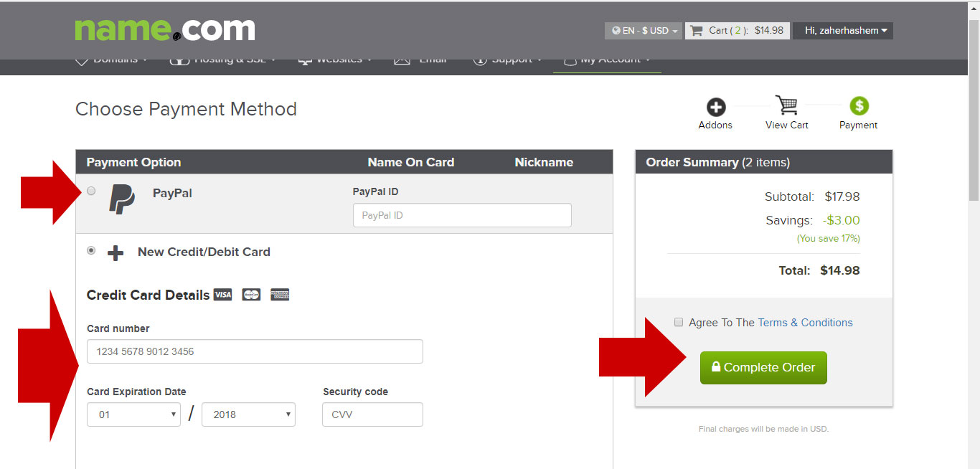Click the savings value "-$3.00"
The height and width of the screenshot is (469, 980).
(x=842, y=220)
